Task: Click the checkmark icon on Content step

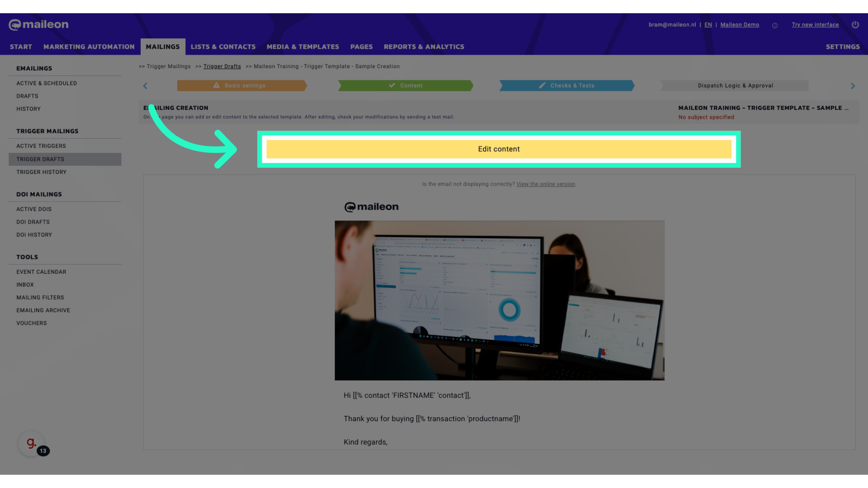Action: pyautogui.click(x=392, y=85)
